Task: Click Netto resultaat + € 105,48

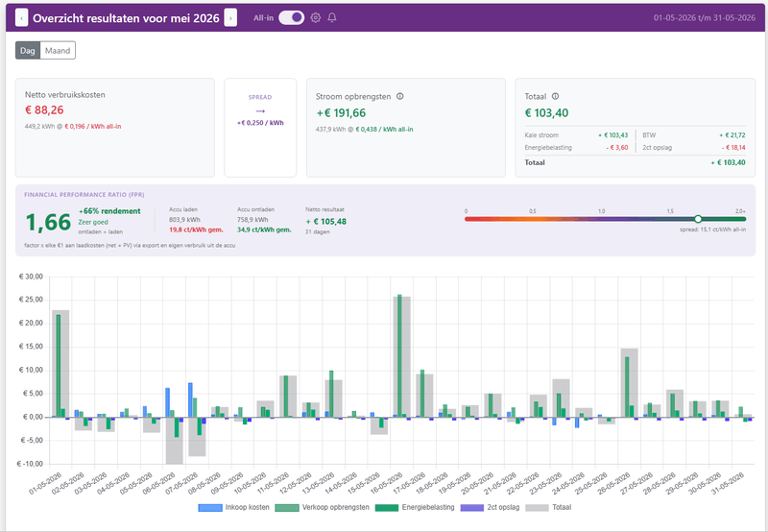Action: pos(326,222)
